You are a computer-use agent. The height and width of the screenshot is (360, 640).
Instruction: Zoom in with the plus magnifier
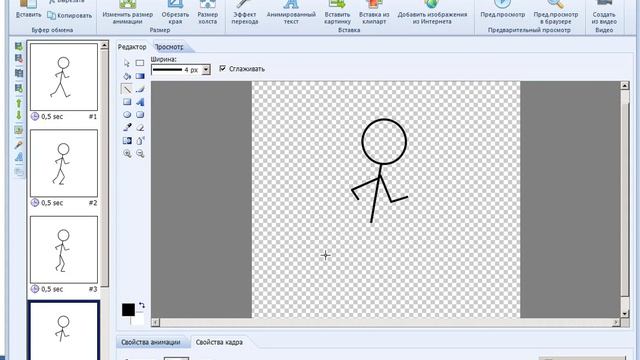127,154
